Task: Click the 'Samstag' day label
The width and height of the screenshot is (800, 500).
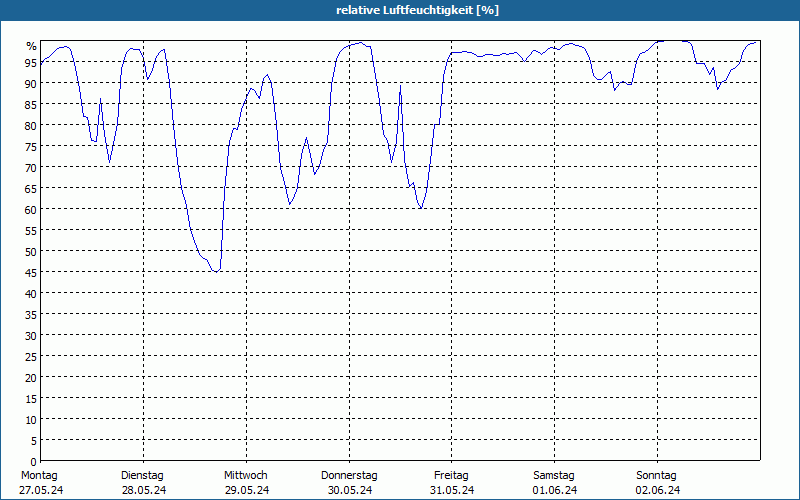Action: pyautogui.click(x=554, y=475)
